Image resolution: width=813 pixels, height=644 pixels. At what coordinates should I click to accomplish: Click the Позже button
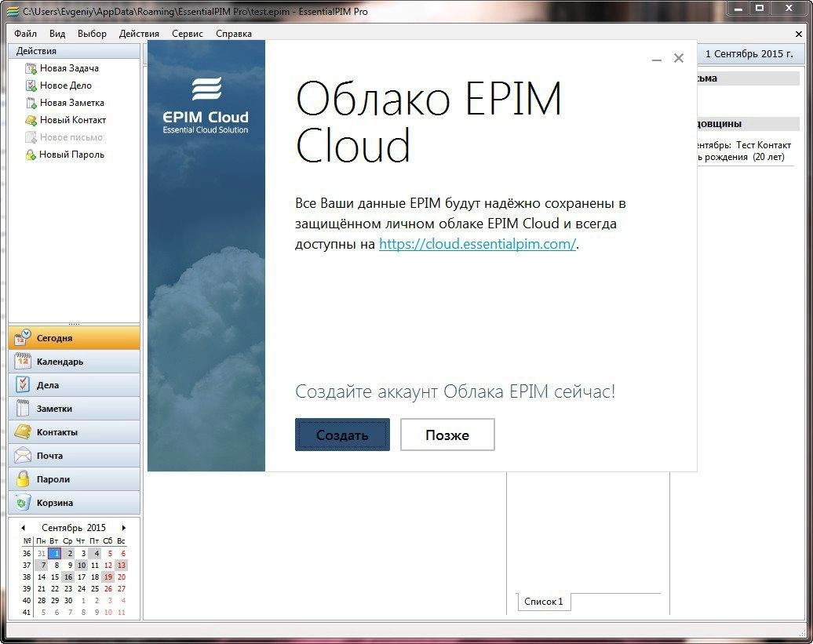tap(447, 435)
